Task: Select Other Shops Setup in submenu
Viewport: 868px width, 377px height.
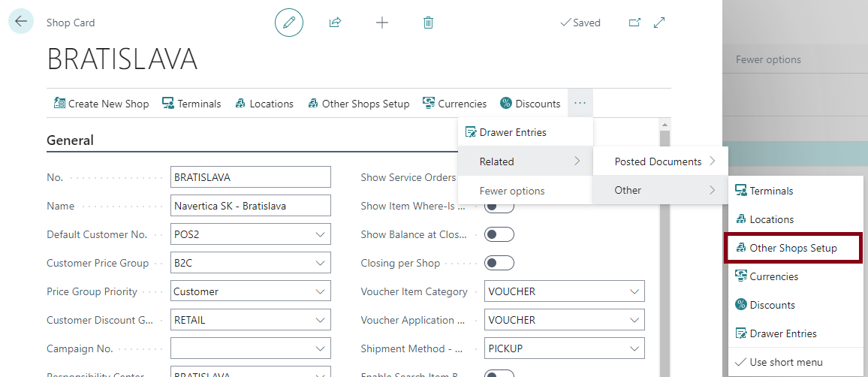Action: pos(793,248)
